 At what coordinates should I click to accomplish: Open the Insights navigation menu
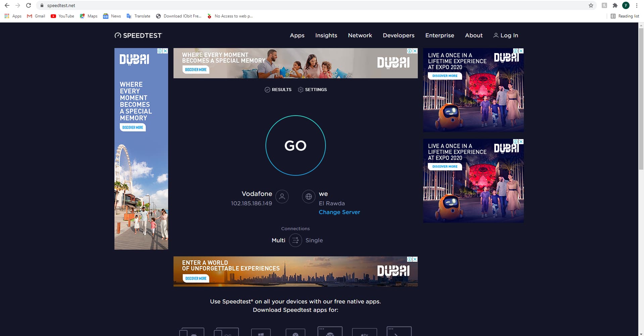coord(326,35)
